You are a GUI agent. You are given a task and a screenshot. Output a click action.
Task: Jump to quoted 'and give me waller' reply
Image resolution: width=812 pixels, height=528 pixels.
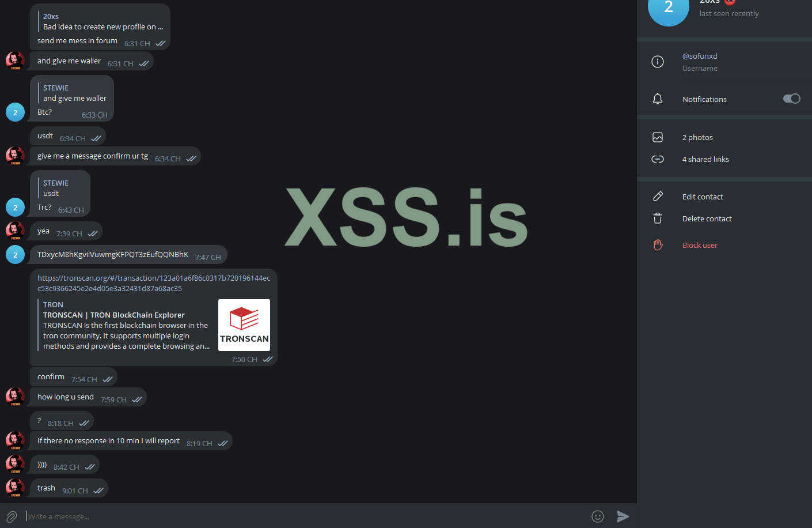(73, 93)
